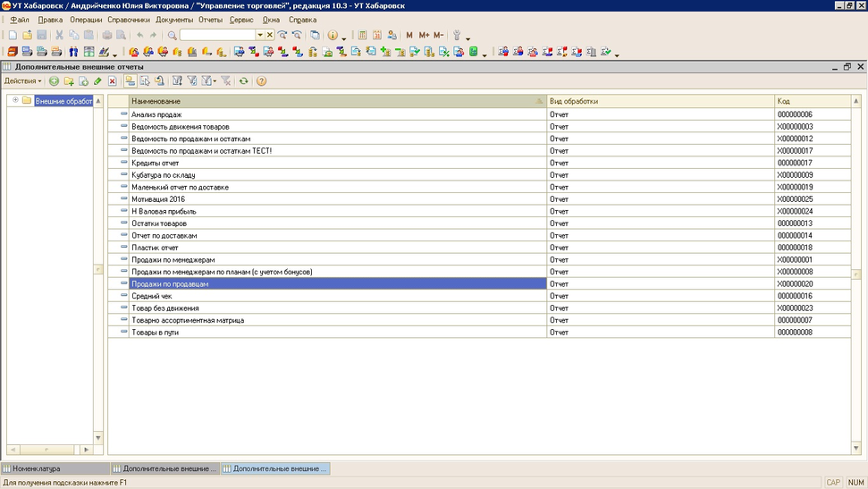The image size is (868, 489).
Task: Click the Calculator icon in top toolbar
Action: pos(363,35)
